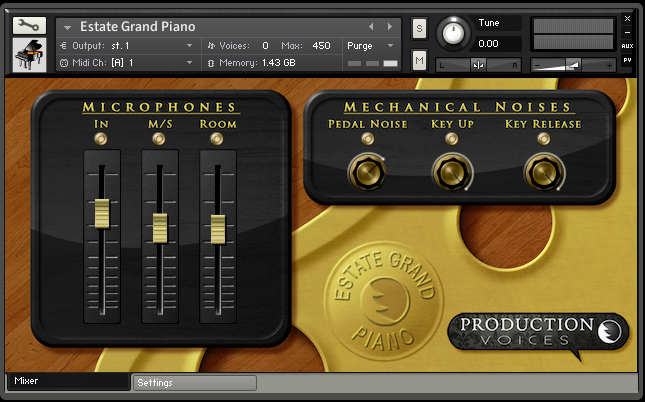This screenshot has height=402, width=645.
Task: Click the Production Voices logo
Action: (538, 335)
